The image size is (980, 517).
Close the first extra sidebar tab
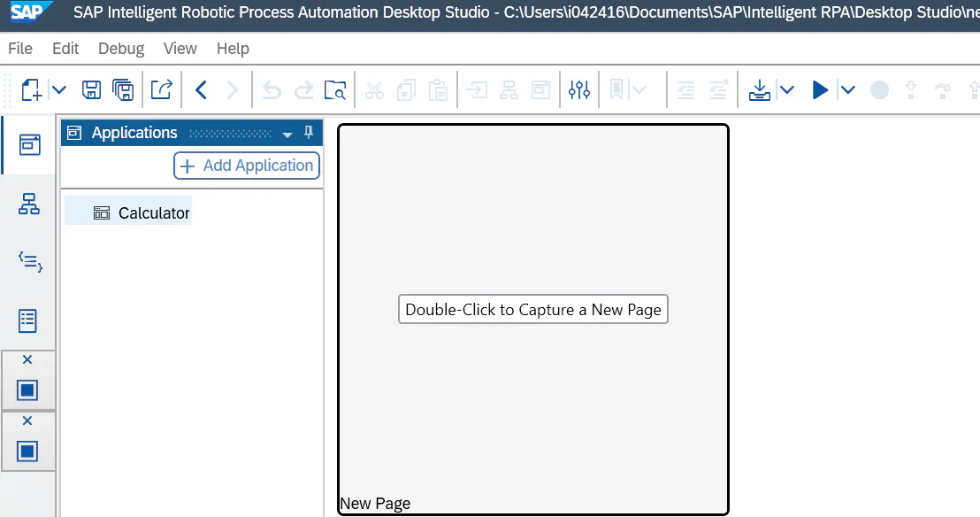pyautogui.click(x=27, y=360)
